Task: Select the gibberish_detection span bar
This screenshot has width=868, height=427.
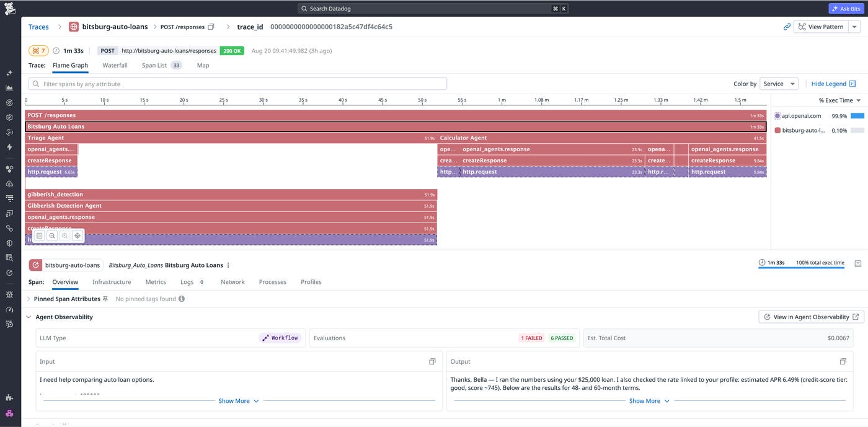Action: click(x=231, y=195)
